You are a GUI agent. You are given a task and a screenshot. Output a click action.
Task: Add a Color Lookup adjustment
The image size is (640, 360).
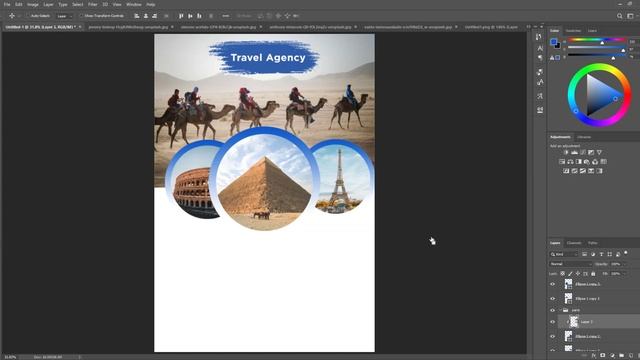click(x=604, y=162)
